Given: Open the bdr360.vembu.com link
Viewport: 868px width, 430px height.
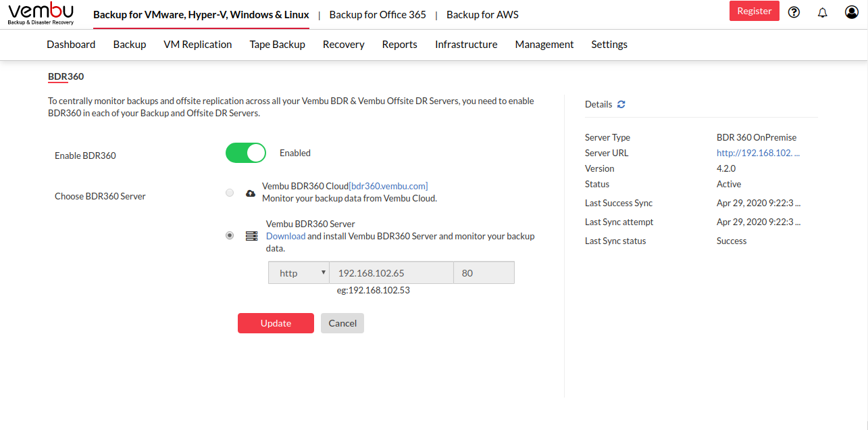Looking at the screenshot, I should (x=388, y=186).
